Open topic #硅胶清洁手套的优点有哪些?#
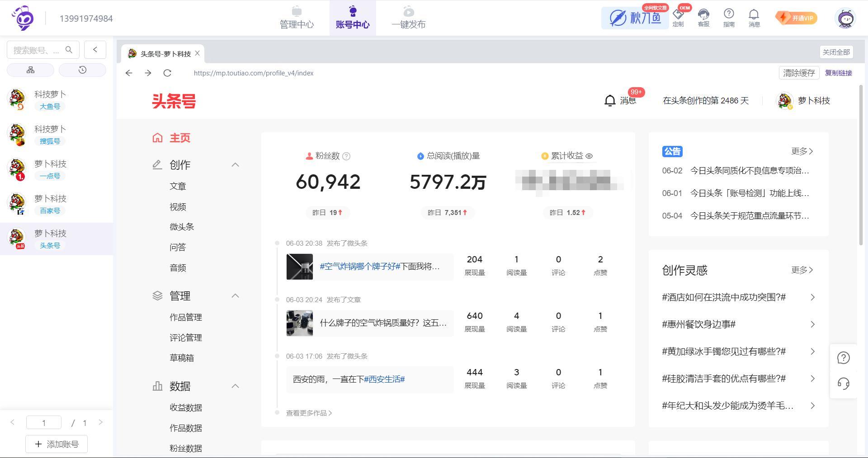Viewport: 868px width, 458px height. point(738,379)
